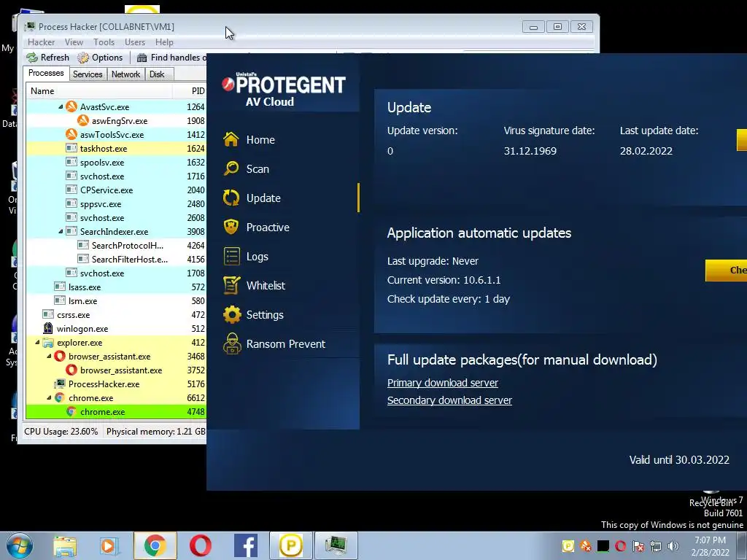Collapse the chrome.exe 6612 tree node
747x560 pixels.
pos(49,397)
